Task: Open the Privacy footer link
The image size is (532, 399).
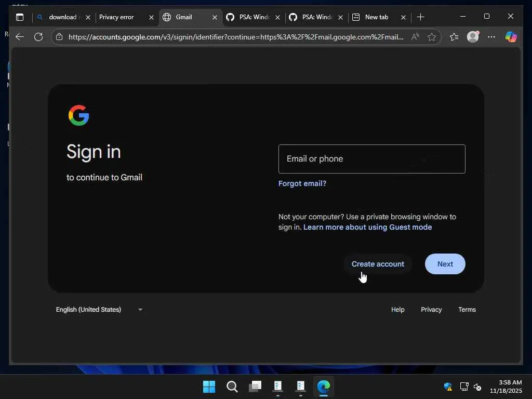Action: [431, 310]
